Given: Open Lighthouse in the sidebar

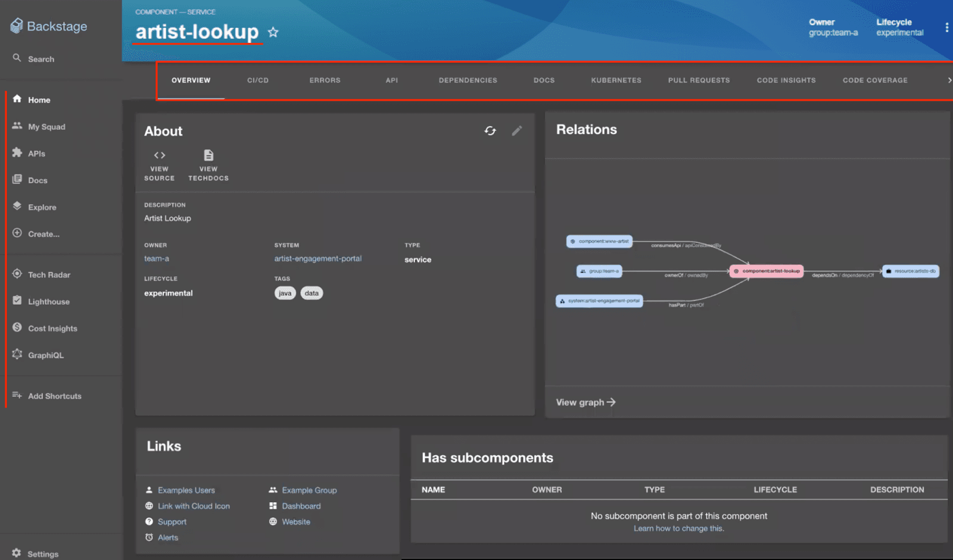Looking at the screenshot, I should [x=48, y=302].
